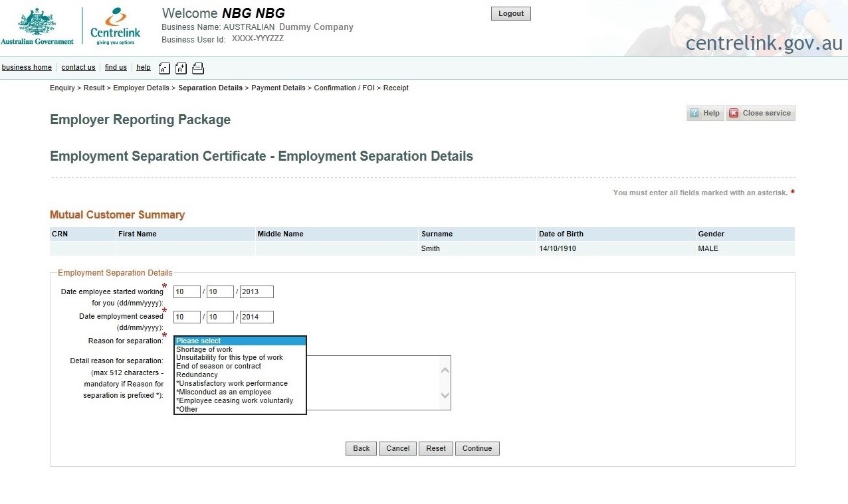
Task: Click the Australian Government coat of arms
Action: [x=38, y=25]
